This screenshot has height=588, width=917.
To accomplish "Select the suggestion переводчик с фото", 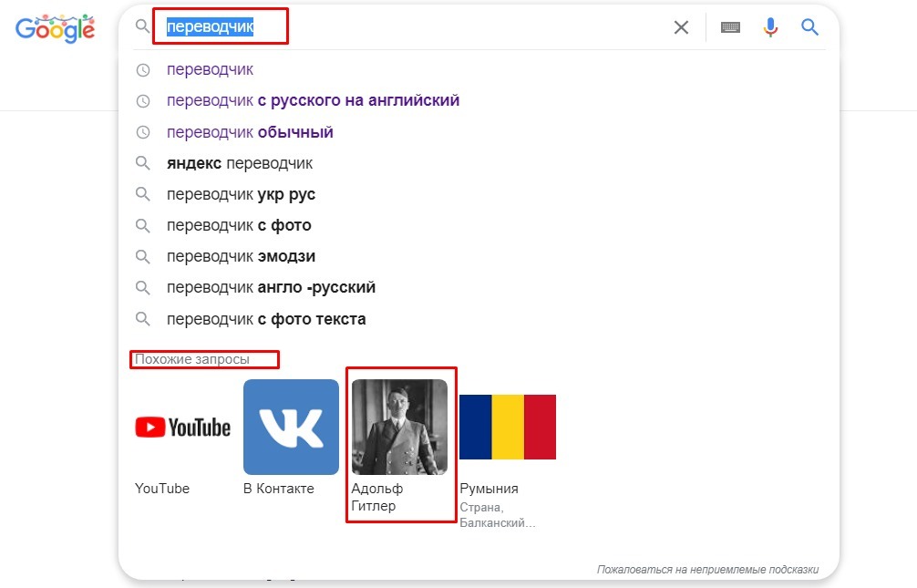I will click(239, 225).
